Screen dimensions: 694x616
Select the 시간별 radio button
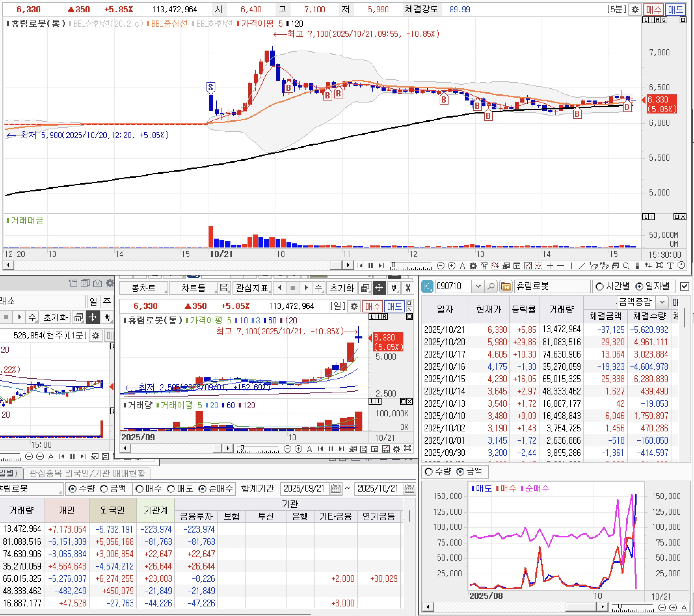pos(600,286)
